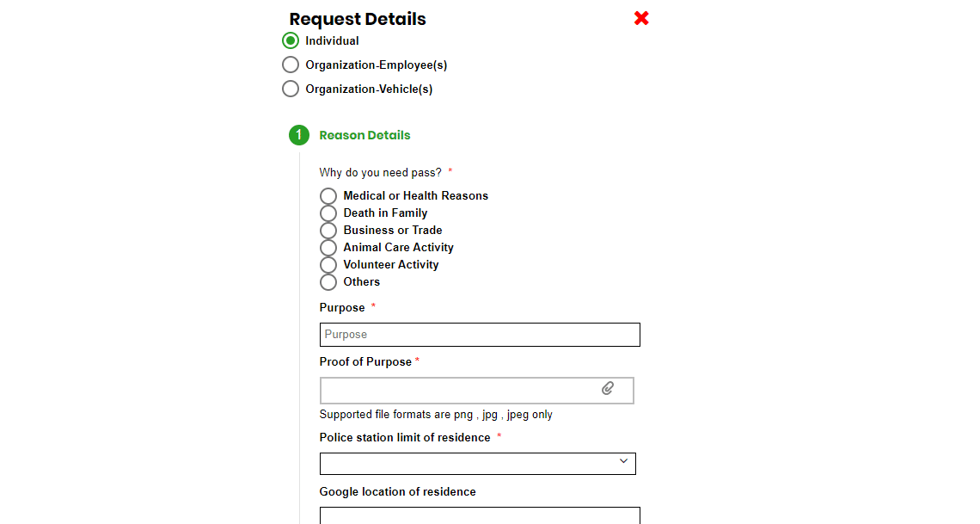Click the supported file formats note

436,415
